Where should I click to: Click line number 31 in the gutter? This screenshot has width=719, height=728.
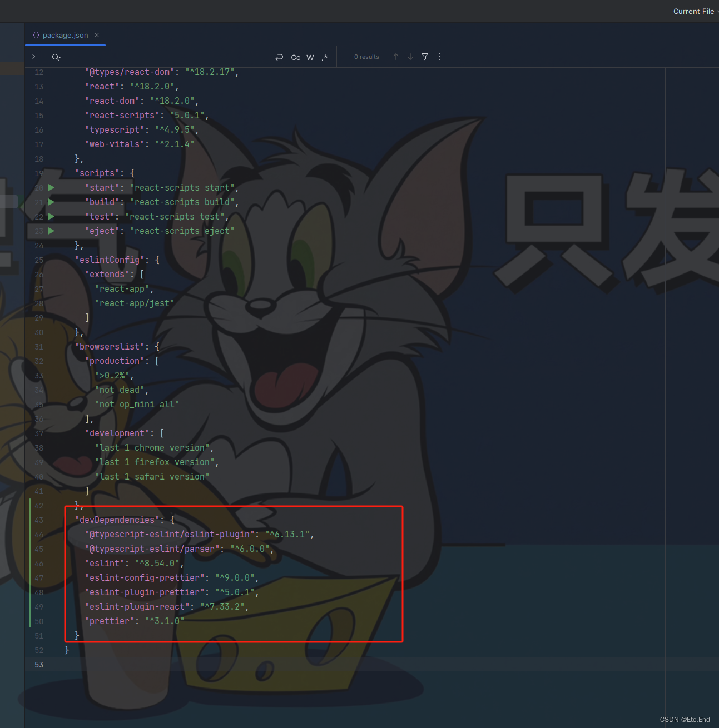coord(39,347)
